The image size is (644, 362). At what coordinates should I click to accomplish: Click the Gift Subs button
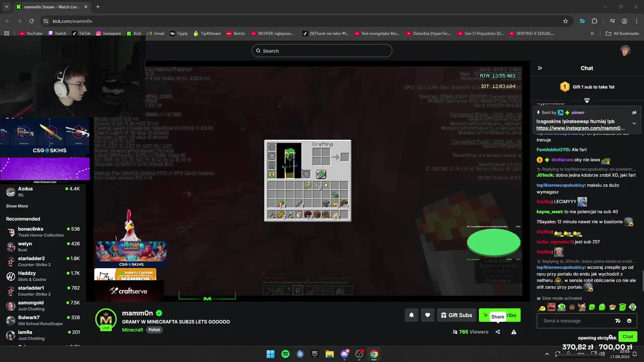pos(456,315)
